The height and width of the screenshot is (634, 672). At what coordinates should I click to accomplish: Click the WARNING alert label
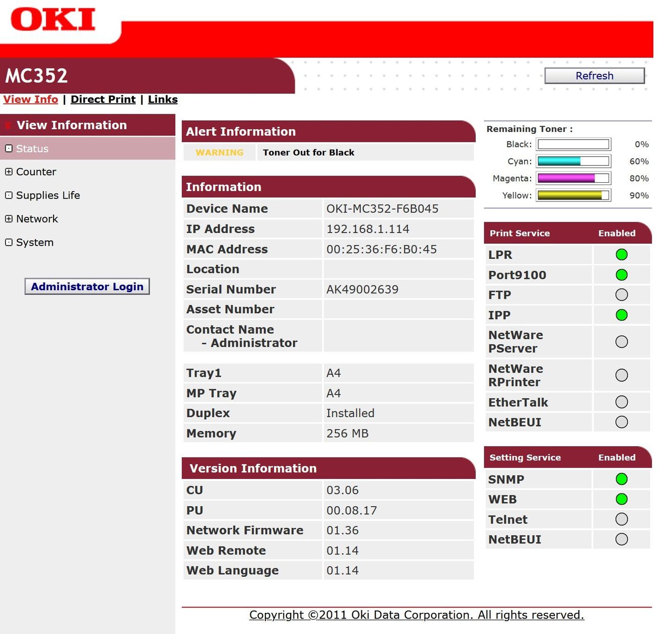click(219, 153)
